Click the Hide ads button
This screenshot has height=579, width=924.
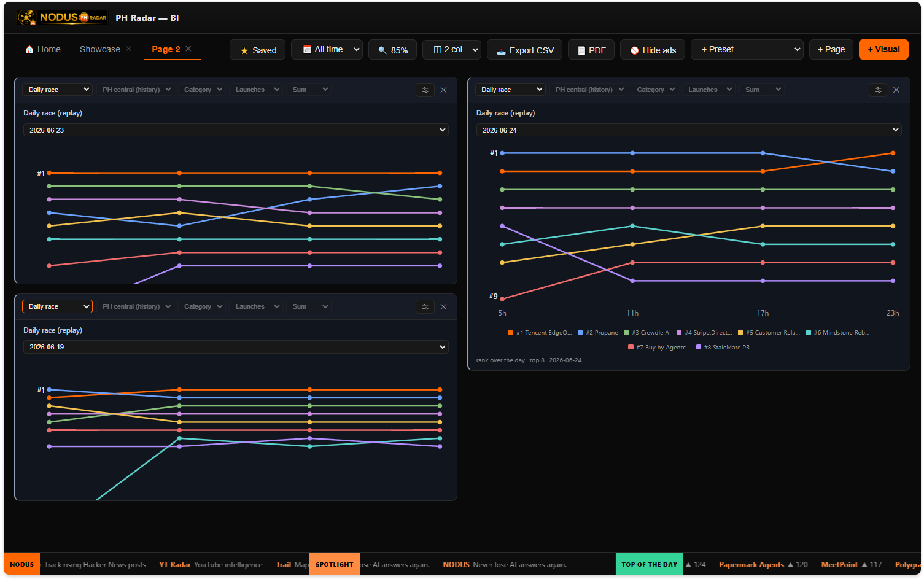[653, 50]
